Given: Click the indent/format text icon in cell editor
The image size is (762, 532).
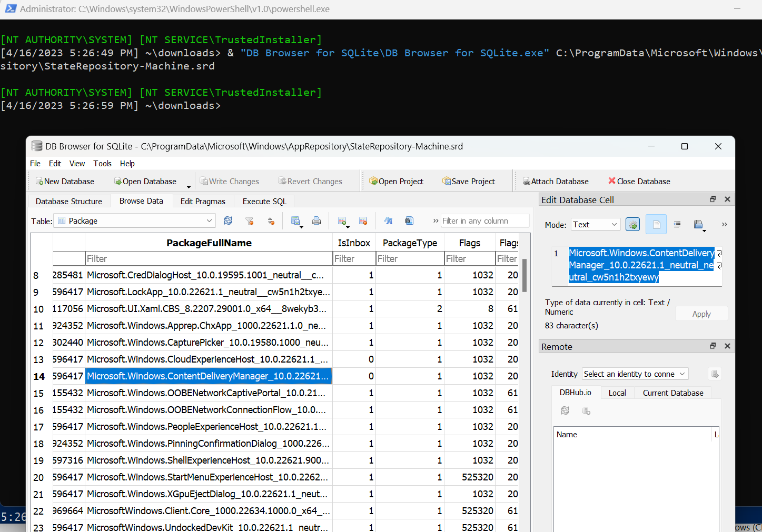Looking at the screenshot, I should [677, 225].
